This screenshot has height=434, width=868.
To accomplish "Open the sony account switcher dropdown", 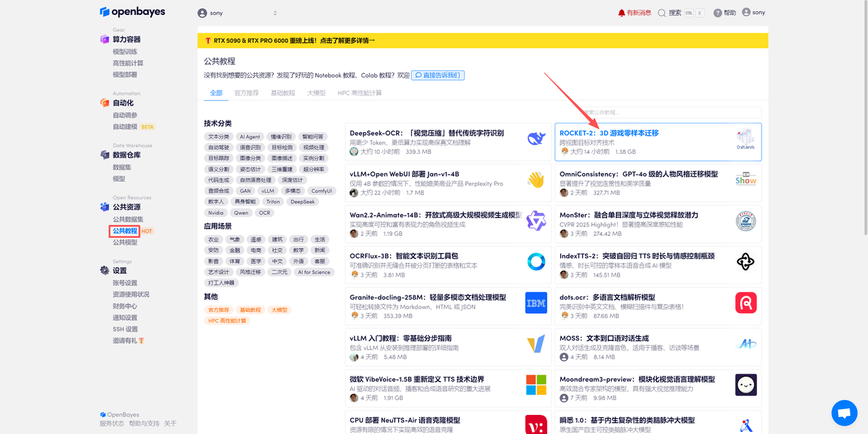I will 238,13.
